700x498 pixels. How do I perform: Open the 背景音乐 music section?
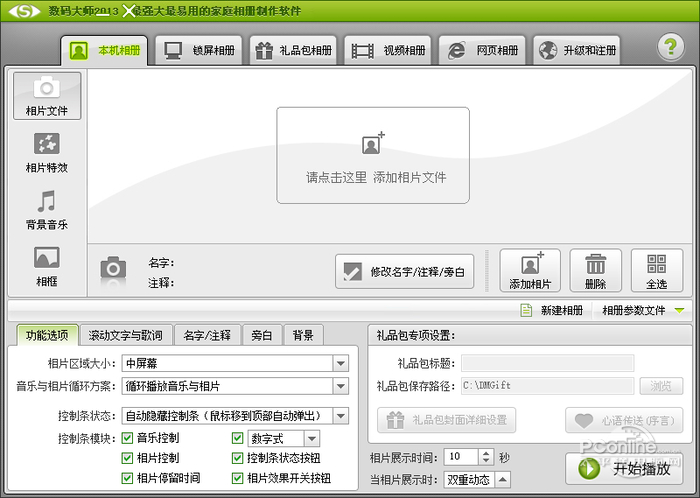click(47, 210)
